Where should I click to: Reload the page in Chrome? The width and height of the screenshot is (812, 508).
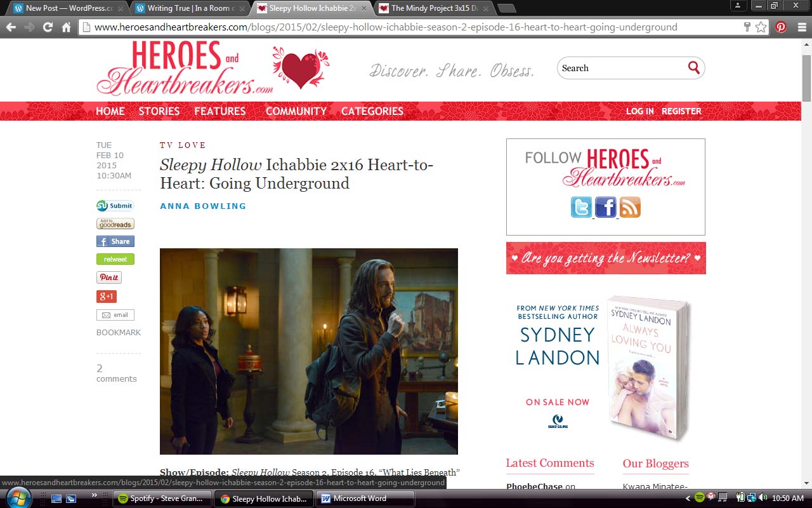tap(48, 27)
